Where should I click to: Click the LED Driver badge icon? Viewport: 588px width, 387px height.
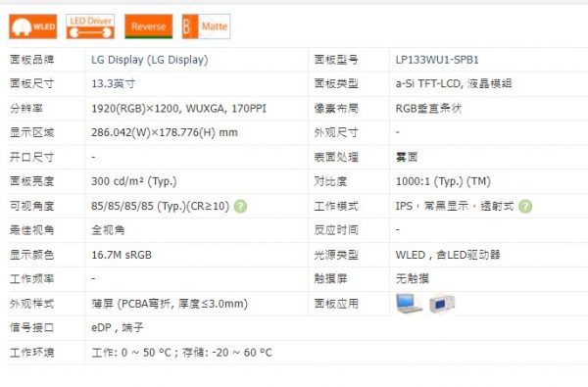pyautogui.click(x=90, y=26)
